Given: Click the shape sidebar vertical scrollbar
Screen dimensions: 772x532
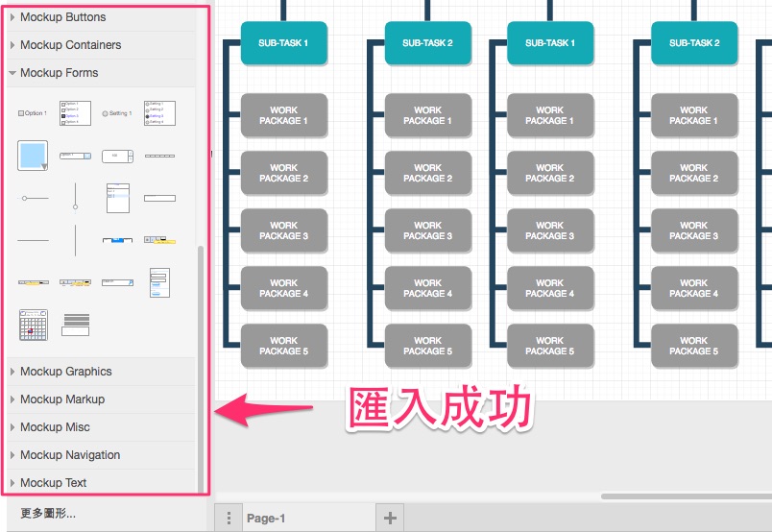Looking at the screenshot, I should 201,369.
